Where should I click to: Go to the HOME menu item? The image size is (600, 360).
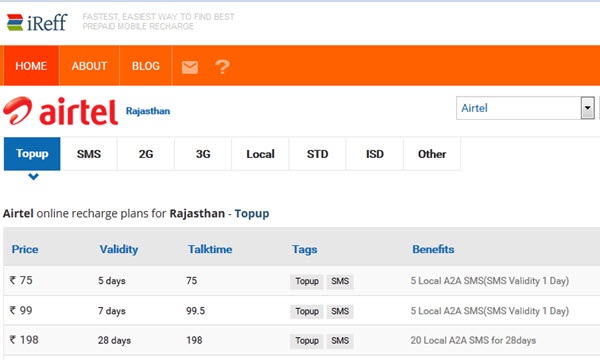coord(31,66)
